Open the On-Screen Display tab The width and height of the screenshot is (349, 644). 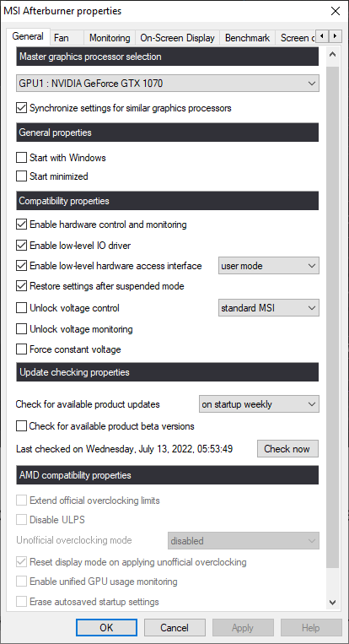click(177, 38)
